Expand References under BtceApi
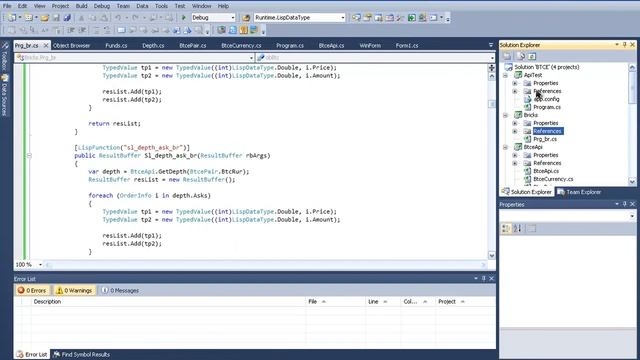The image size is (640, 360). 515,163
